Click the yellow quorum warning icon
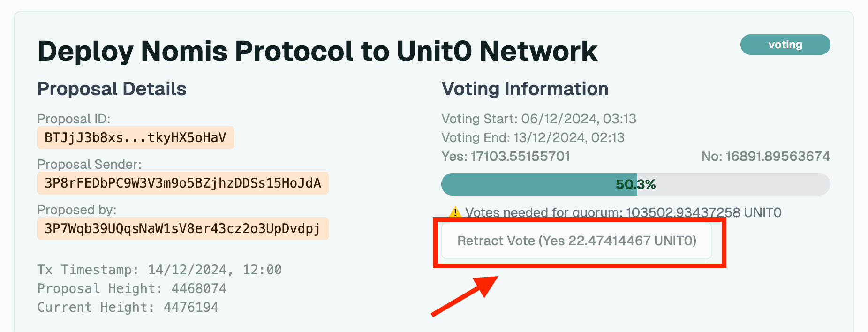Viewport: 868px width, 332px height. (x=455, y=212)
